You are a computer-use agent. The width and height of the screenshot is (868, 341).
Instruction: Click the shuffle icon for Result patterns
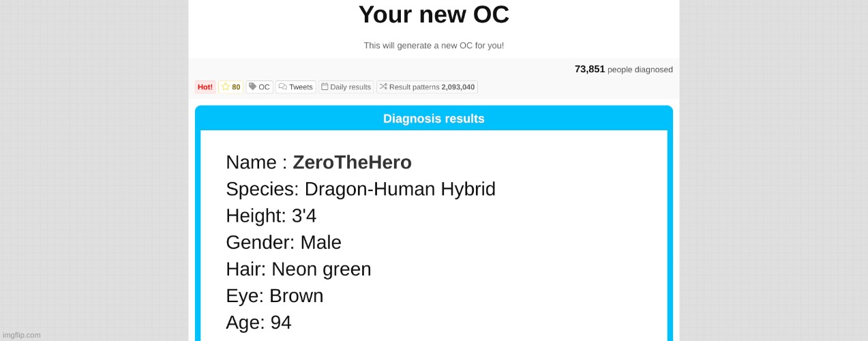(x=383, y=87)
